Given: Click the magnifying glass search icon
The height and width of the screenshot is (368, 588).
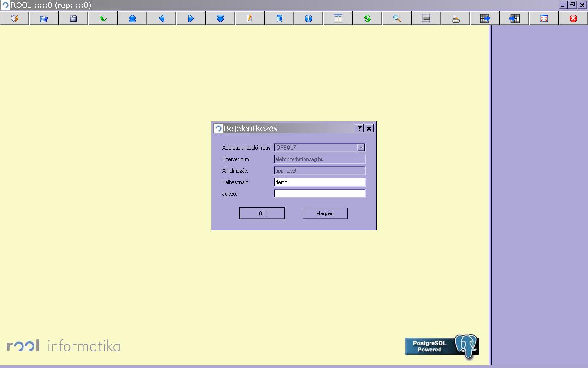Looking at the screenshot, I should pyautogui.click(x=397, y=18).
